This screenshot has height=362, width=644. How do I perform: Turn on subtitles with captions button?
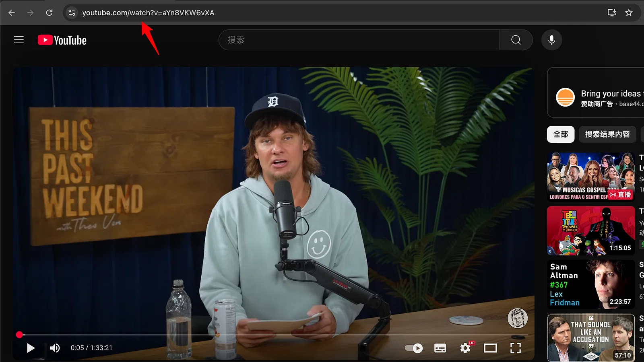[x=440, y=348]
